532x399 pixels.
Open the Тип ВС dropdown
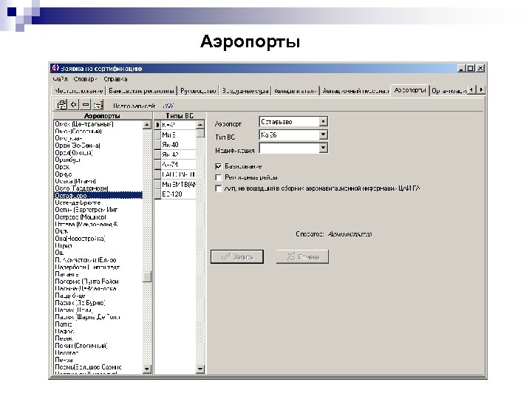pos(324,134)
